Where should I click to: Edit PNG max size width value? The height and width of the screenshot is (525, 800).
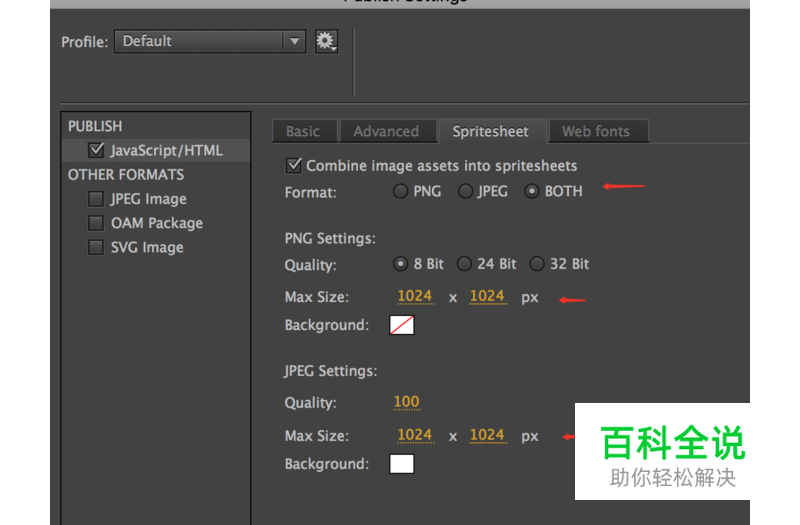point(415,296)
